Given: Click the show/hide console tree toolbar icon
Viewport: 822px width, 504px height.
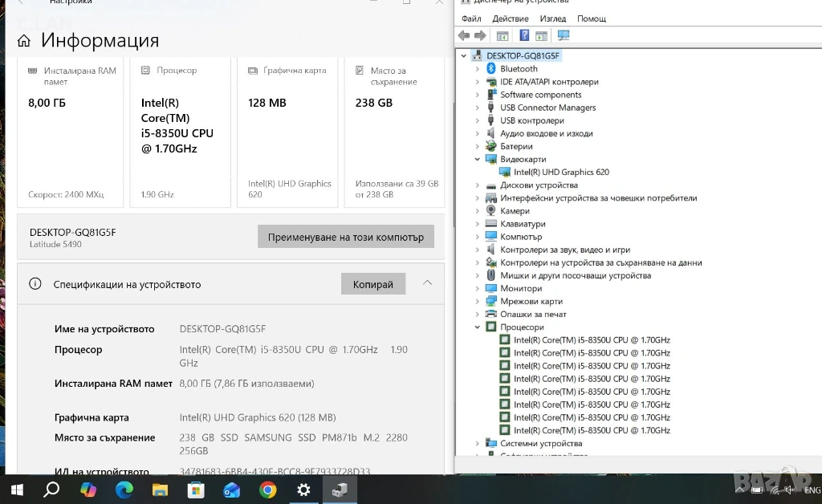Looking at the screenshot, I should (x=503, y=35).
